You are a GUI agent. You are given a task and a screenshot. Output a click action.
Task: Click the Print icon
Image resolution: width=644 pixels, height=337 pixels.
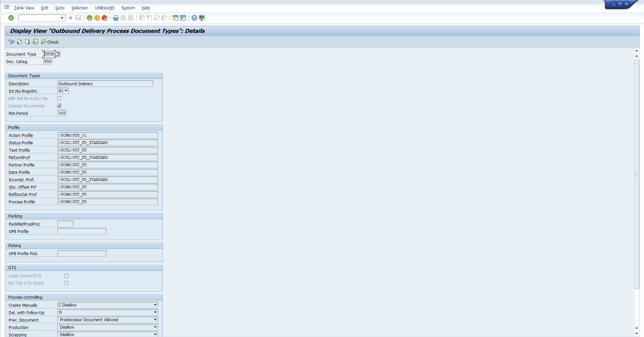click(116, 18)
